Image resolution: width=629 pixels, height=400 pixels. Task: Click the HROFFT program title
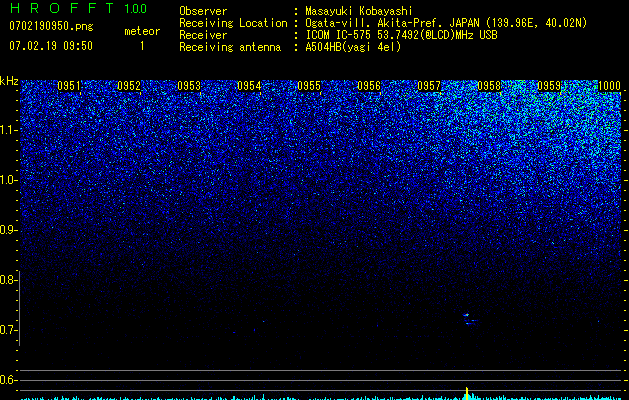63,8
